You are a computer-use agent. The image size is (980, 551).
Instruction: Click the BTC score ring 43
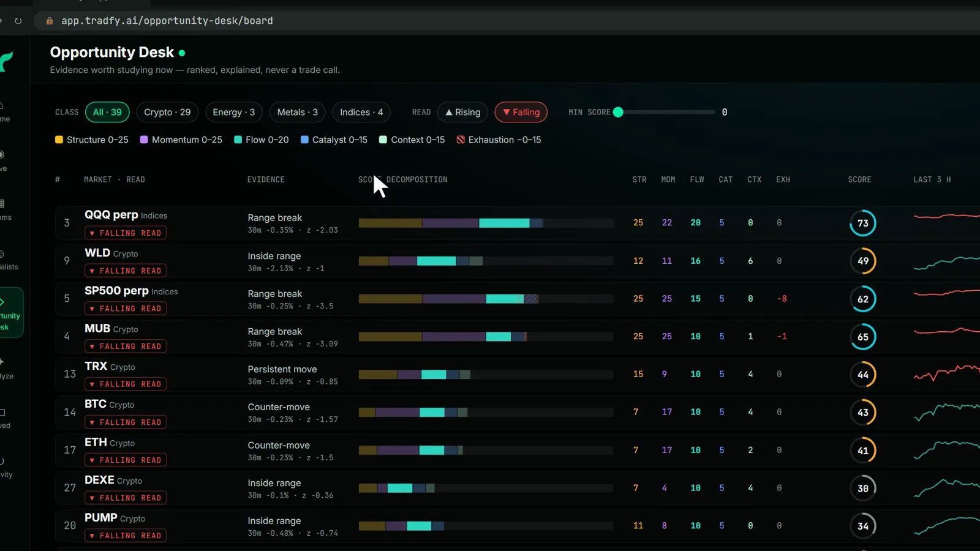click(x=862, y=413)
